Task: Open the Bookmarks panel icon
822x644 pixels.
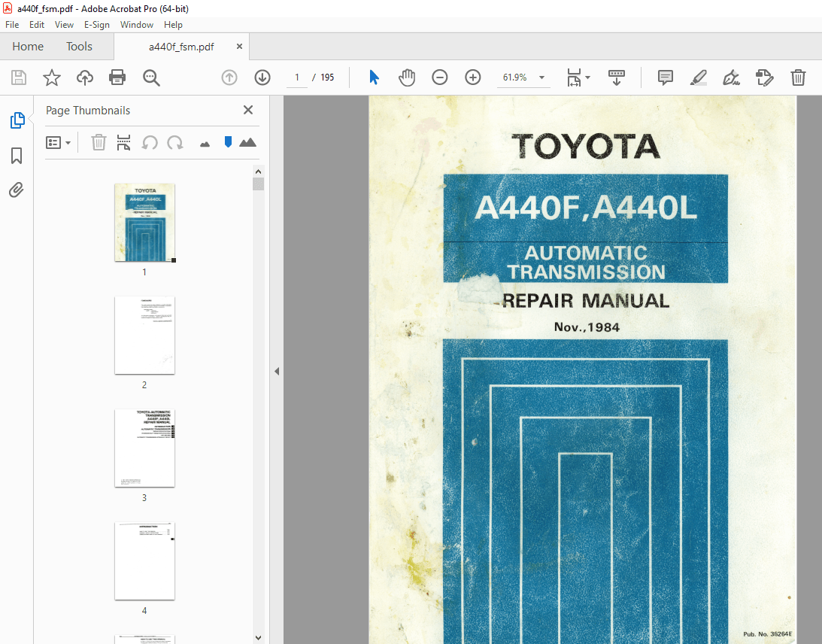Action: [16, 156]
